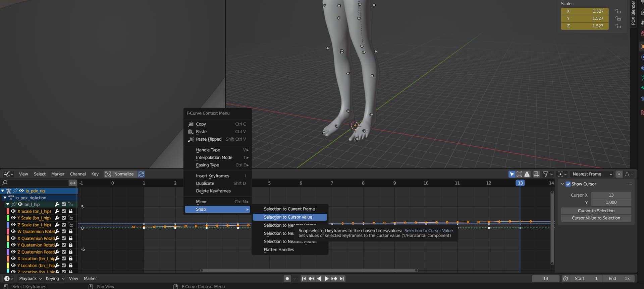The height and width of the screenshot is (289, 644).
Task: Open the pivot point dropdown
Action: click(562, 174)
